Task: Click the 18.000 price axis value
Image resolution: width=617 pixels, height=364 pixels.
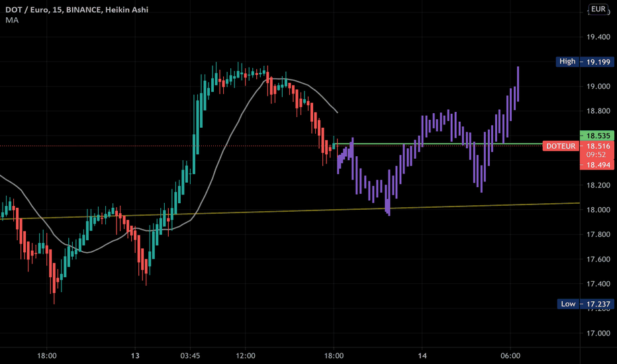Action: coord(598,210)
